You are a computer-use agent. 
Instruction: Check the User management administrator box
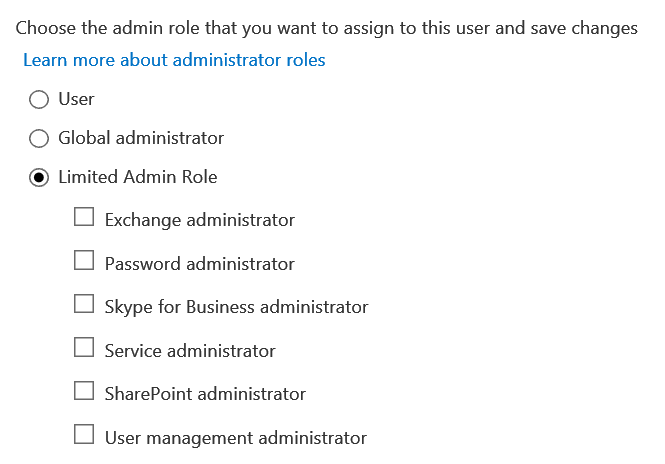coord(85,435)
